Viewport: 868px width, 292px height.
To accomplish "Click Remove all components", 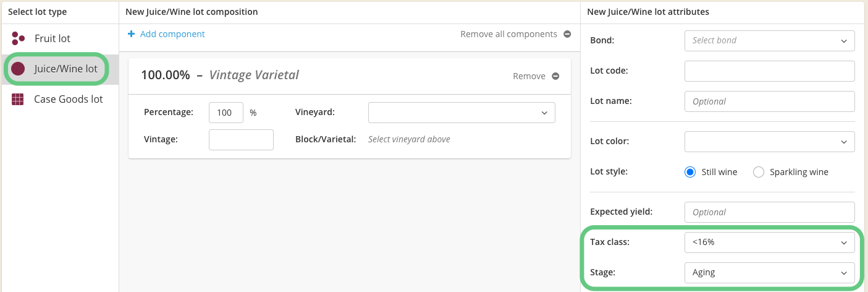I will [x=508, y=34].
